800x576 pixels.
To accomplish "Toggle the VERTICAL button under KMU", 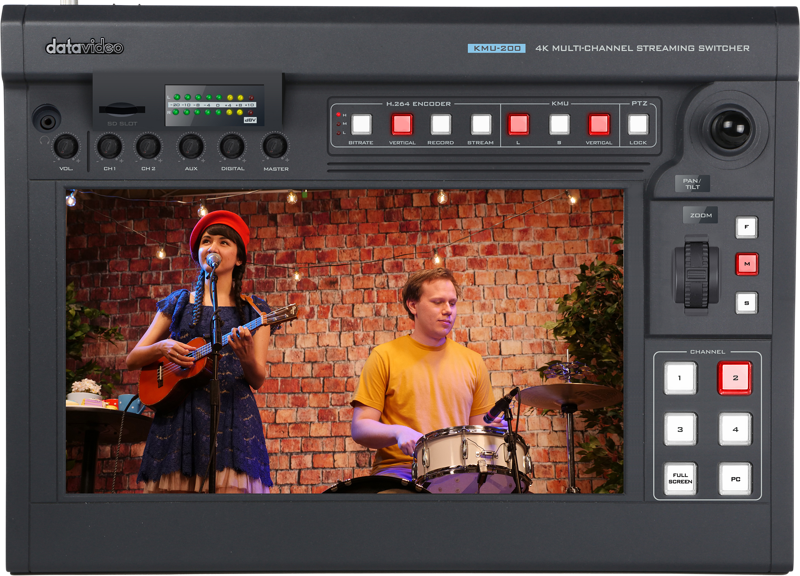I will tap(599, 124).
